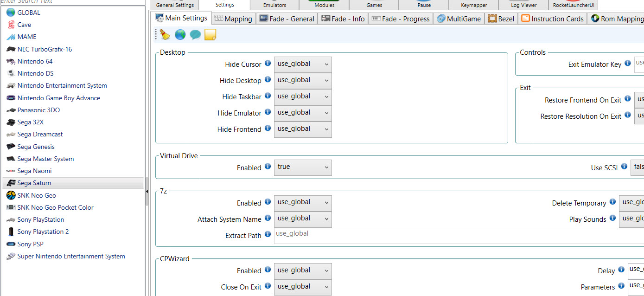This screenshot has width=644, height=296.
Task: Click info icon beside Extract Path
Action: (268, 235)
